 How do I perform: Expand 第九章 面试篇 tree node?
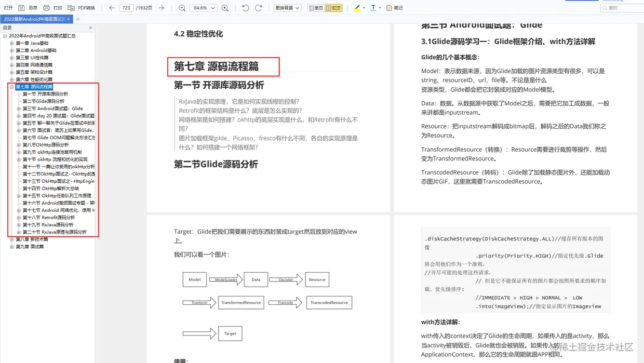tap(11, 247)
